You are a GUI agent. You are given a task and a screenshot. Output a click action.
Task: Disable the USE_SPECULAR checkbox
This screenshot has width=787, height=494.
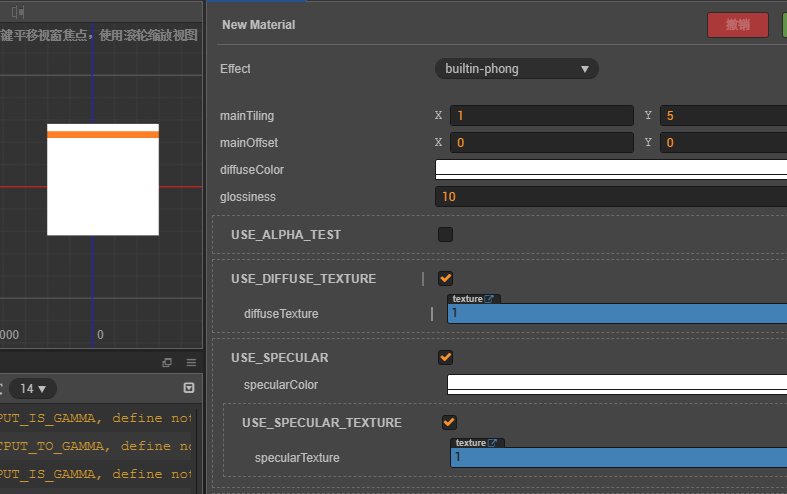[x=445, y=357]
